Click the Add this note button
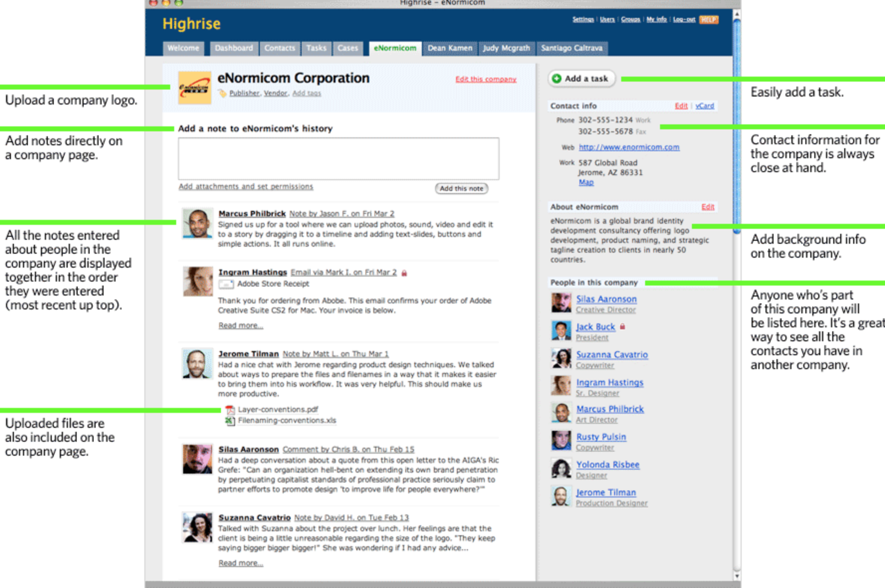 coord(461,189)
